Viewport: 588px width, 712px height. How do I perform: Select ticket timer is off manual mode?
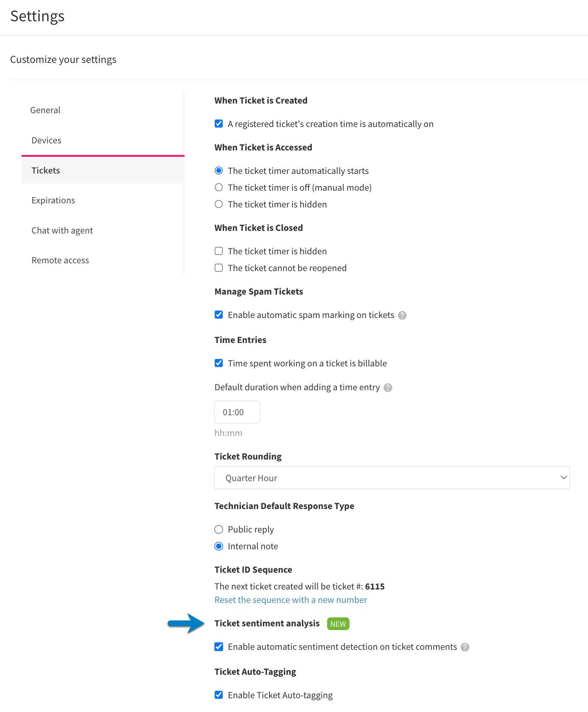click(219, 187)
